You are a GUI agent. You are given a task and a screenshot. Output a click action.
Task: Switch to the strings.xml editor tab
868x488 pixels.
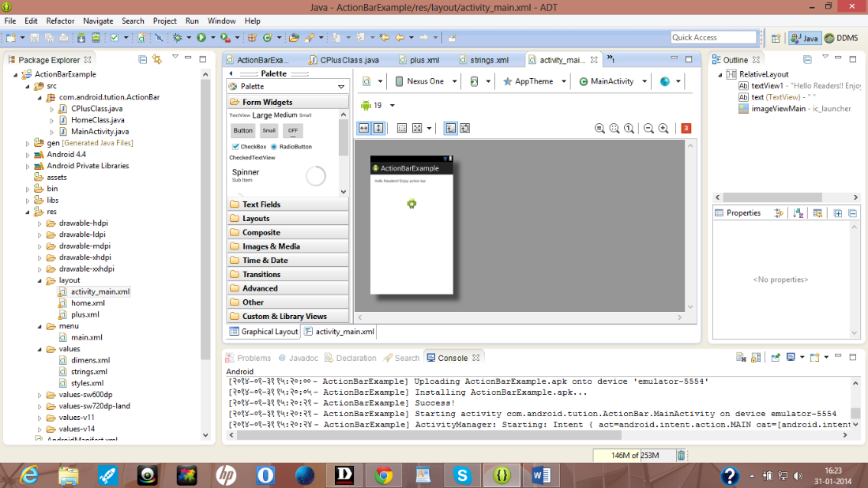point(483,60)
